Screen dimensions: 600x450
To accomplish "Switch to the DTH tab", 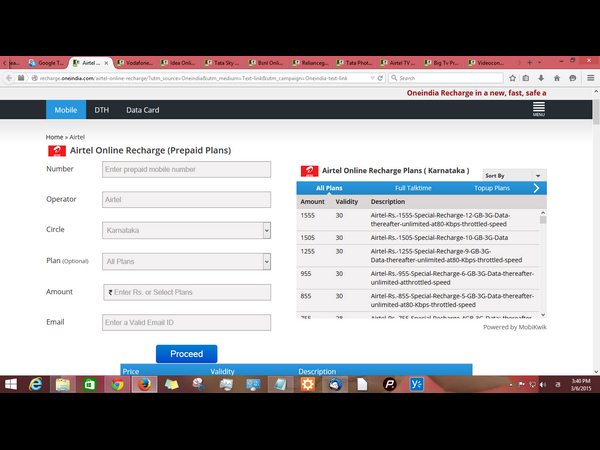I will pos(101,110).
